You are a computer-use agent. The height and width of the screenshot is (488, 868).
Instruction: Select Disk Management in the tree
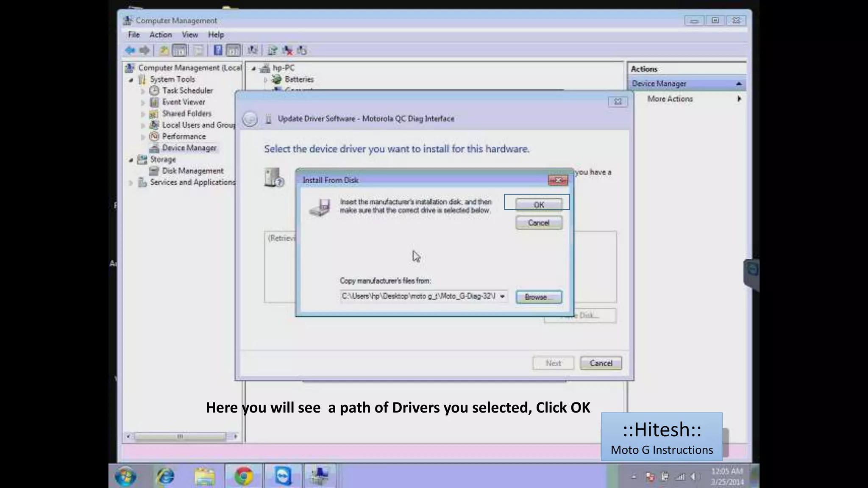tap(192, 171)
